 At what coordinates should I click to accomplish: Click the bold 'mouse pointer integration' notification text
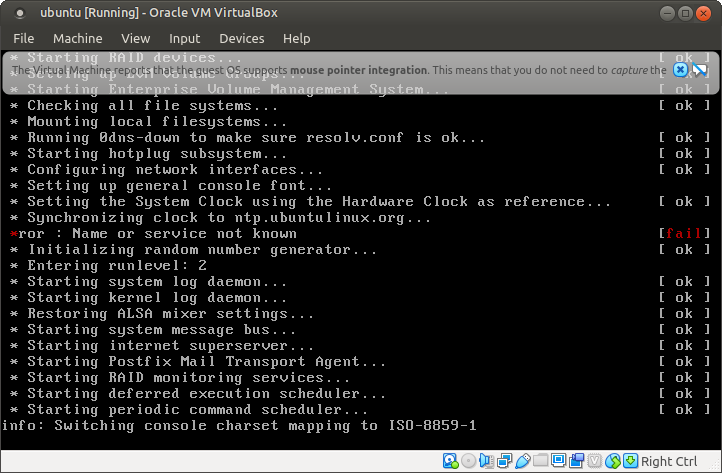point(359,70)
